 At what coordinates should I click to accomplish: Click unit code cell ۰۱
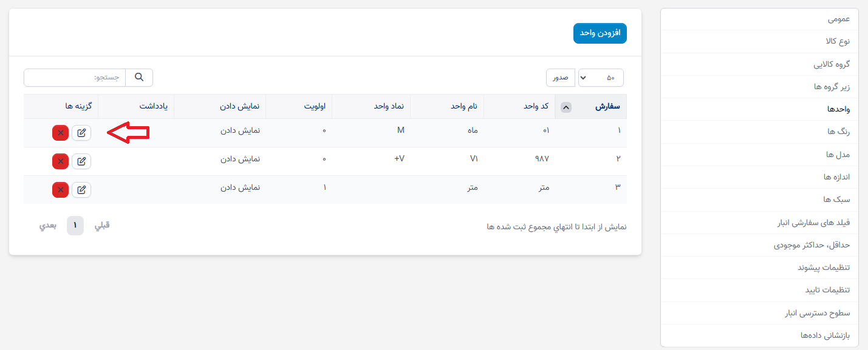[x=545, y=130]
